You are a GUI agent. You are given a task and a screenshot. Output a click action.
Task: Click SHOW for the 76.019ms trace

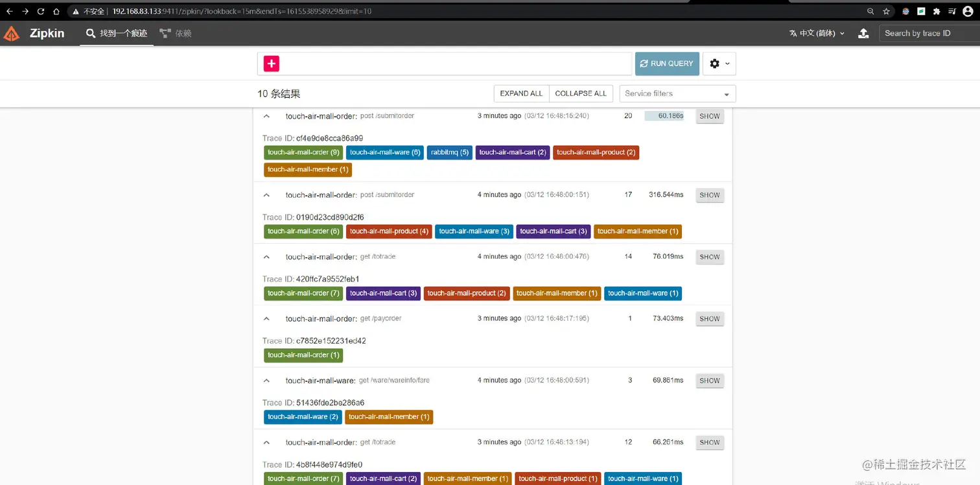click(x=710, y=257)
